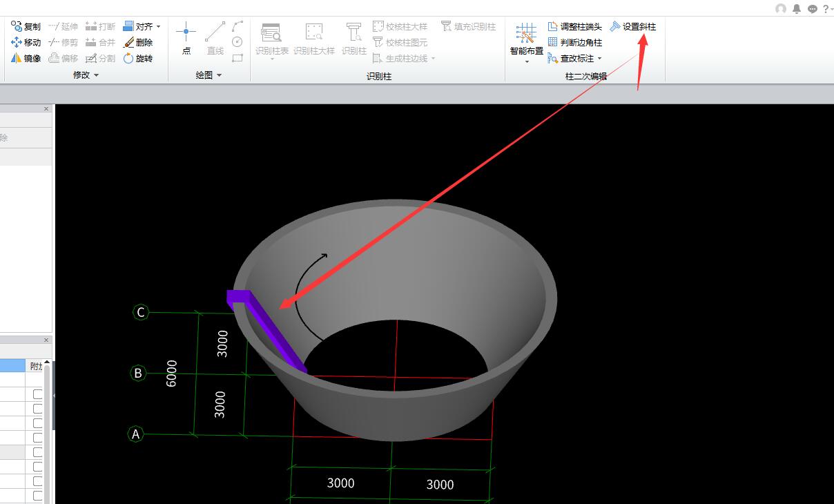The width and height of the screenshot is (834, 504).
Task: Choose the 旋转 (Rotate) tool
Action: point(138,58)
